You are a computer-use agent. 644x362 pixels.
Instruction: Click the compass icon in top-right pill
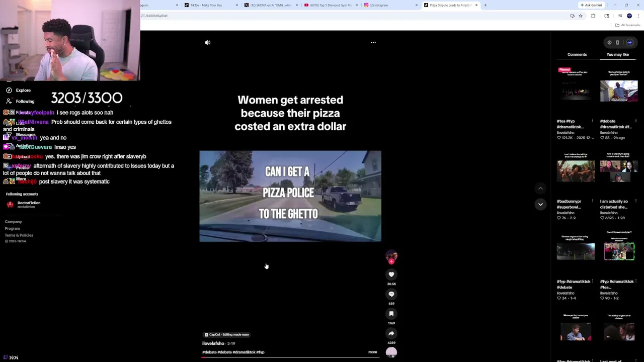609,43
